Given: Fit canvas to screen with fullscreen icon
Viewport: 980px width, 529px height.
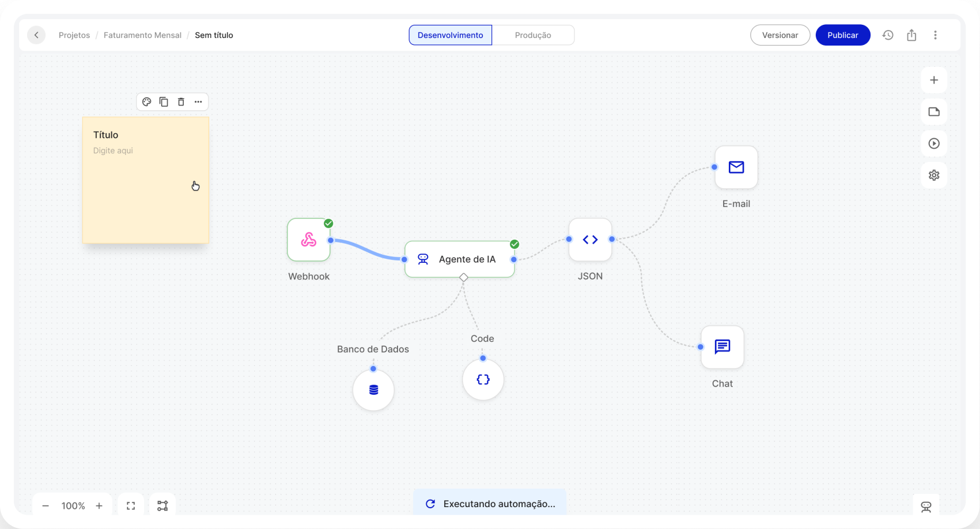Looking at the screenshot, I should pyautogui.click(x=131, y=505).
